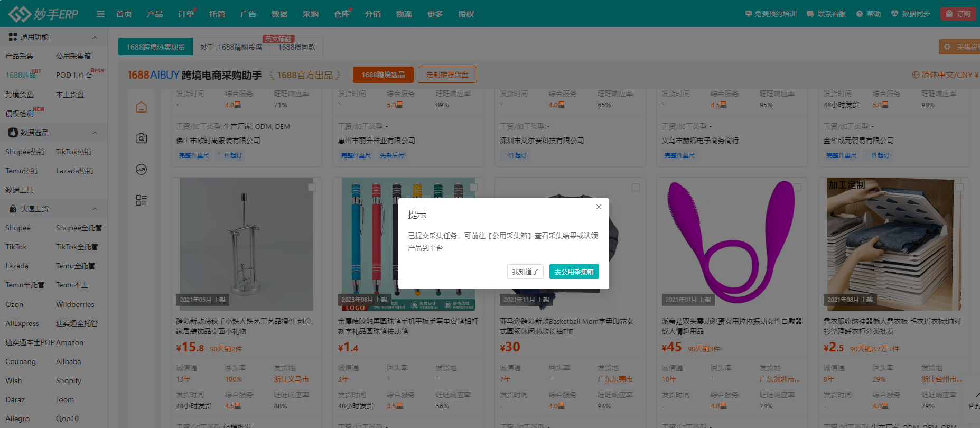Click the 1688跨境选品 button
This screenshot has height=428, width=980.
383,75
